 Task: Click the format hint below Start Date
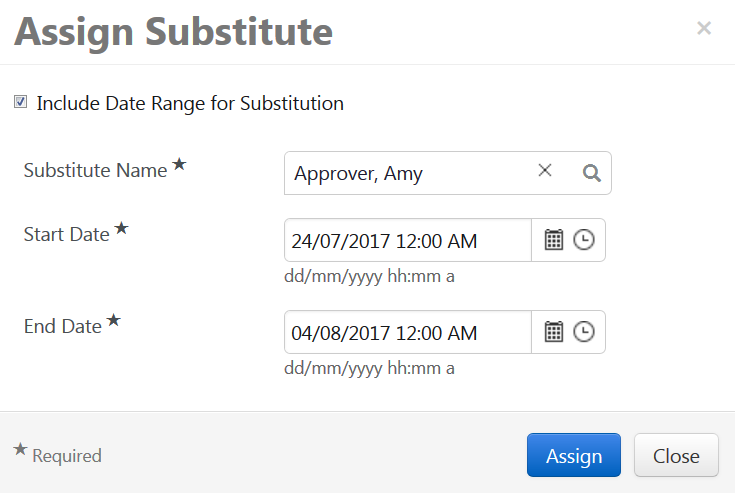point(369,276)
